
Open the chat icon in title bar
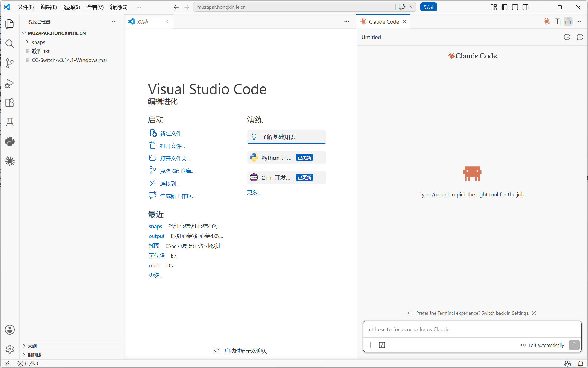click(402, 7)
